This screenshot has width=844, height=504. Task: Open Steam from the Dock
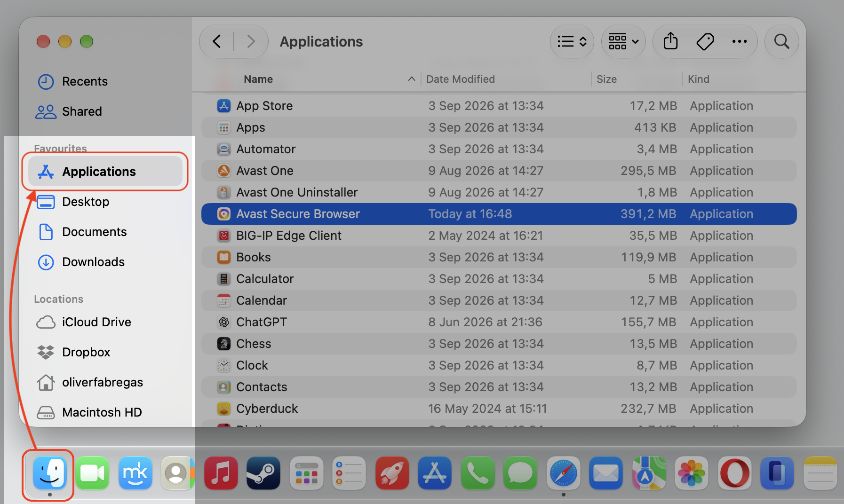pos(263,473)
